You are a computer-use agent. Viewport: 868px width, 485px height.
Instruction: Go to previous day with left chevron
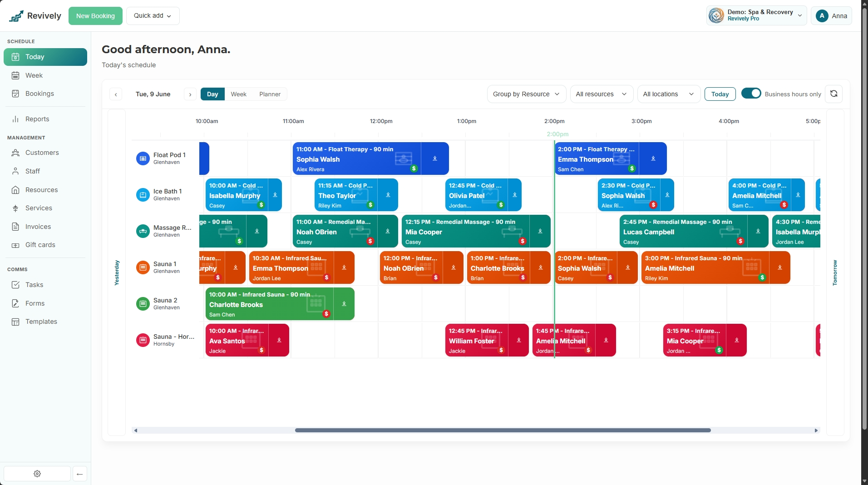tap(116, 94)
